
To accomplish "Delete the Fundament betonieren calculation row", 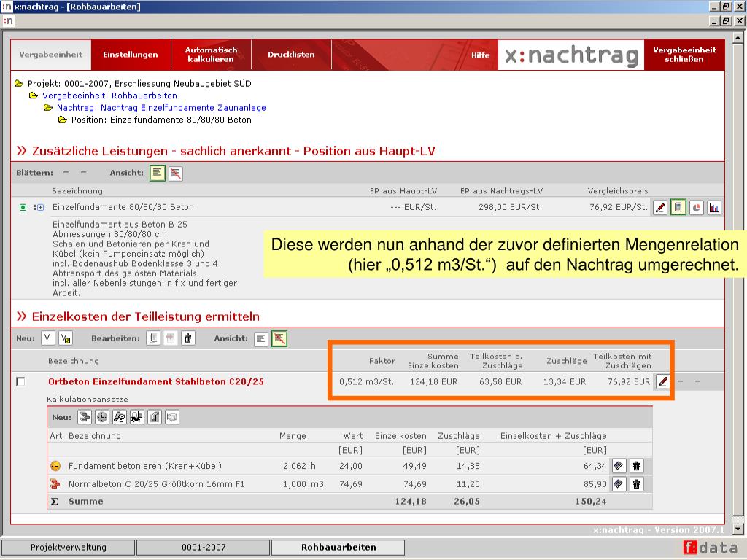I will [x=636, y=466].
